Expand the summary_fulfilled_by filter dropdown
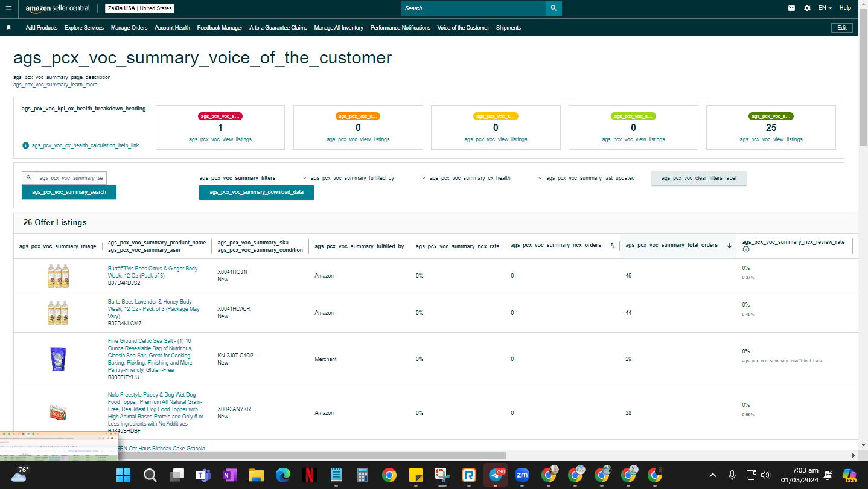Screen dimensions: 868x489 point(349,178)
